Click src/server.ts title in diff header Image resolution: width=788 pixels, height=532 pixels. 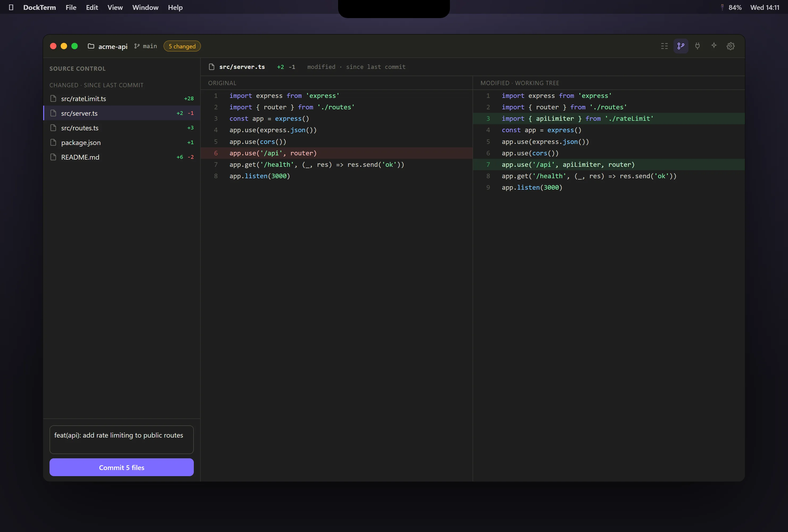coord(242,67)
